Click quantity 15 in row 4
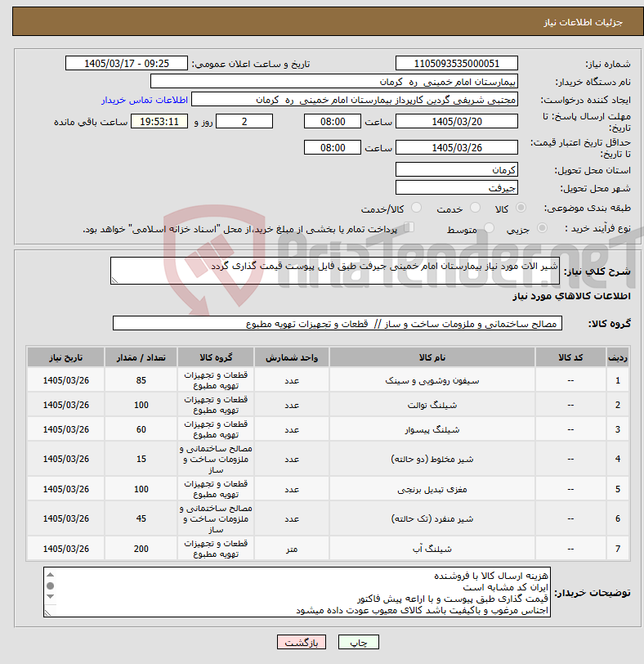The width and height of the screenshot is (644, 664). coord(141,459)
